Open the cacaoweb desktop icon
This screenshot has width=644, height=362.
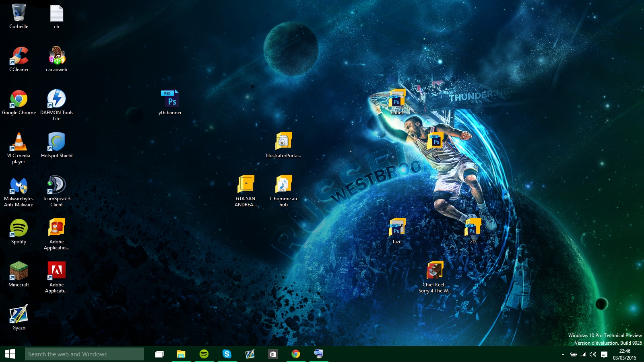click(x=56, y=60)
